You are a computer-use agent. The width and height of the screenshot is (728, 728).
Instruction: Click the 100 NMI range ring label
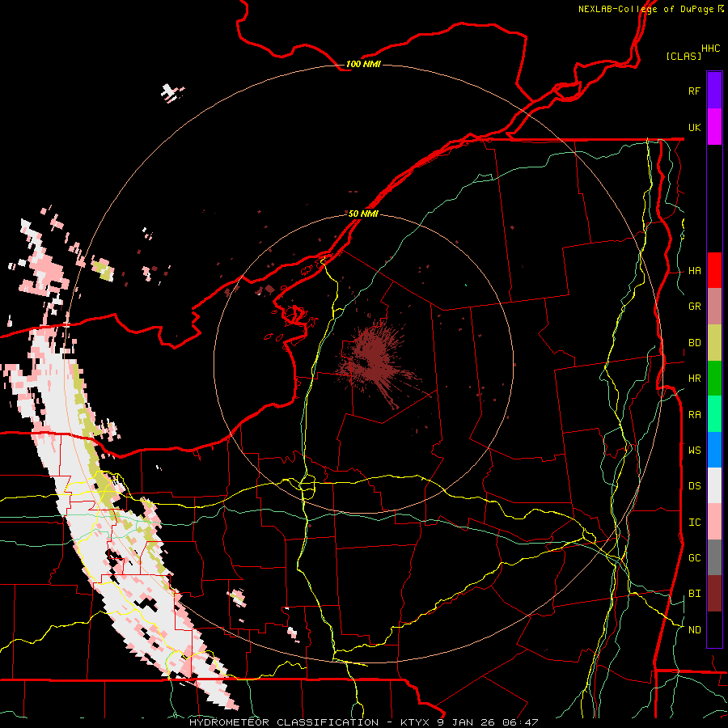click(363, 64)
